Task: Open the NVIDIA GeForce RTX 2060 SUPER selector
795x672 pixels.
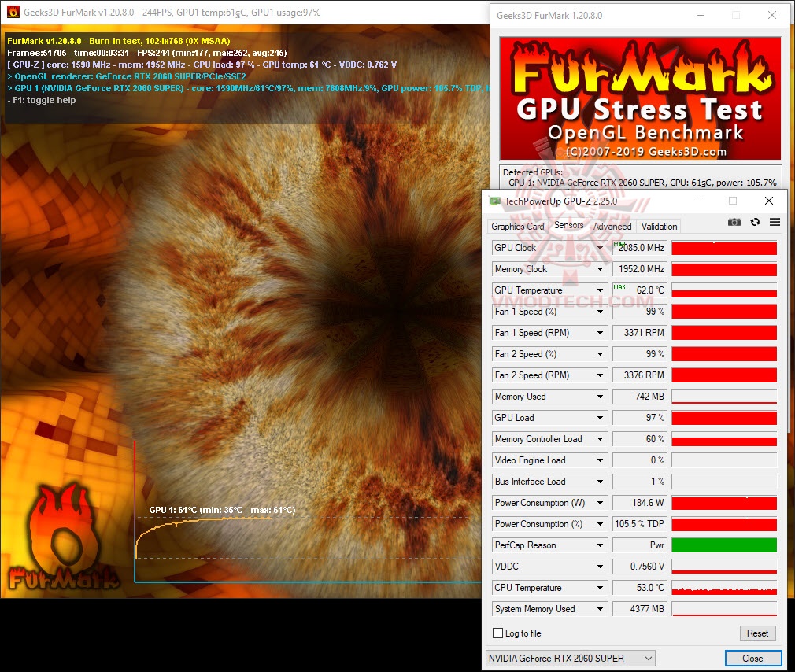Action: [571, 659]
